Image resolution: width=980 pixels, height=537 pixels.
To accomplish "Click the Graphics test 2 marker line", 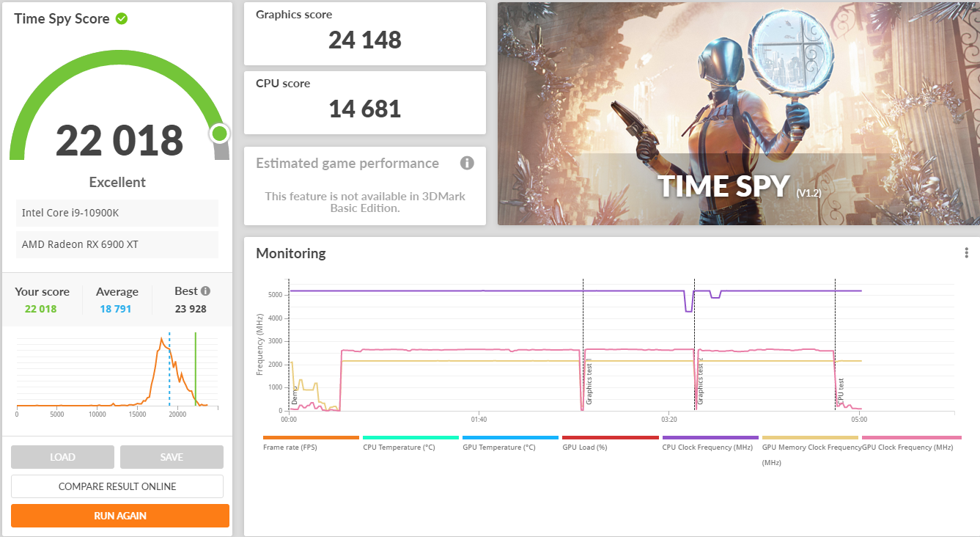I will 695,345.
